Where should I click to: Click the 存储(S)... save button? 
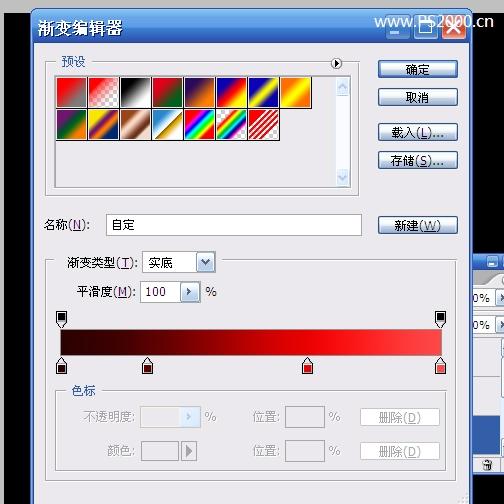point(417,160)
